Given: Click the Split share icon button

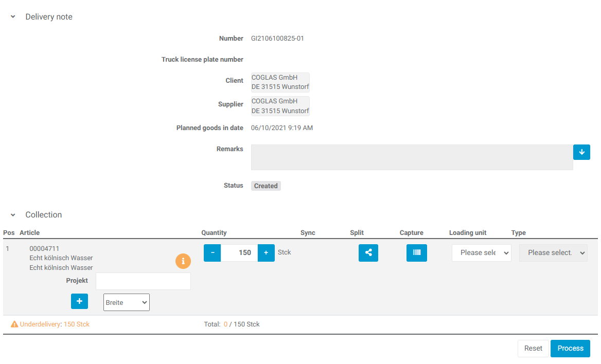Looking at the screenshot, I should [368, 253].
